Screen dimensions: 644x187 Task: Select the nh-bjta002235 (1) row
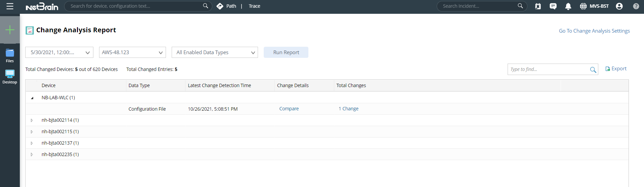point(327,154)
